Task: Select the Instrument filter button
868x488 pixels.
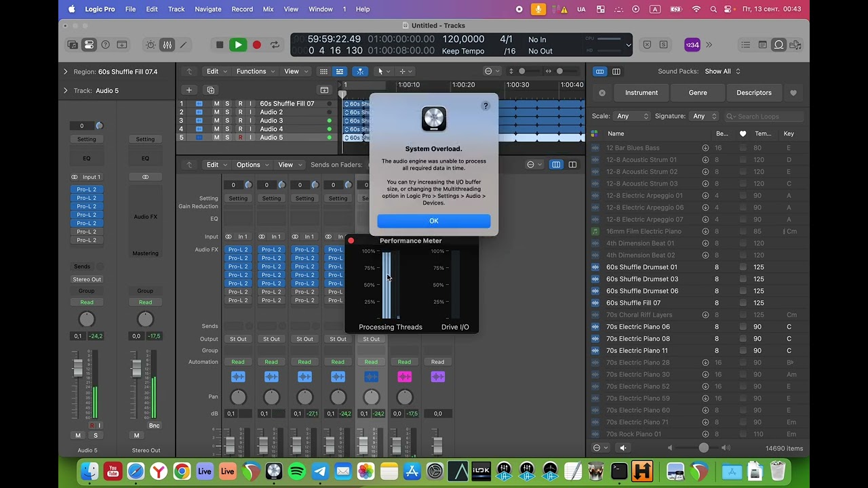Action: pyautogui.click(x=642, y=93)
